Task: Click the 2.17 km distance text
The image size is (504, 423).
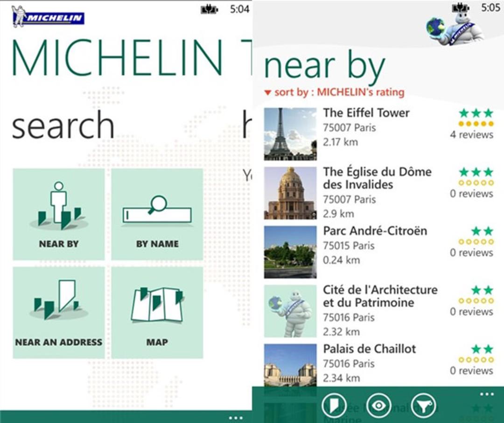Action: pyautogui.click(x=340, y=142)
